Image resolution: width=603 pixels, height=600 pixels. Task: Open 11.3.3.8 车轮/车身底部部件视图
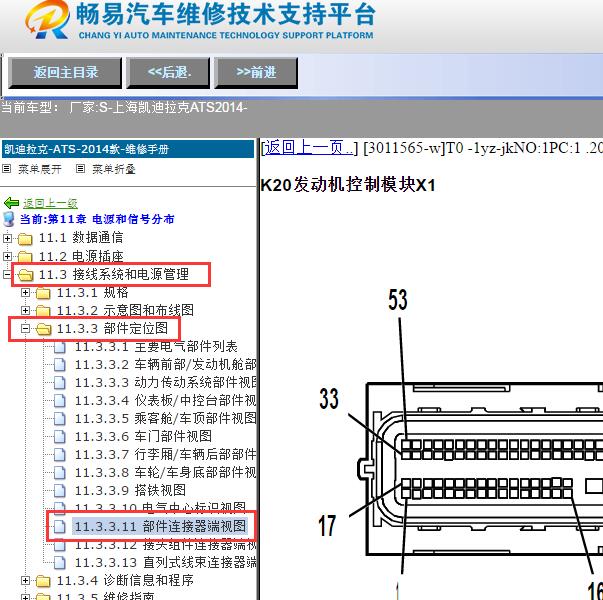coord(165,472)
